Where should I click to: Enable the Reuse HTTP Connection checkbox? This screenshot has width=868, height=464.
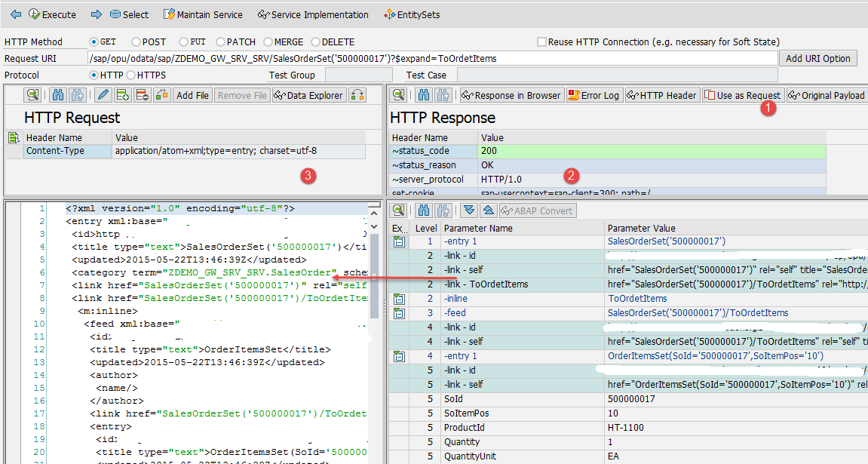[x=541, y=42]
